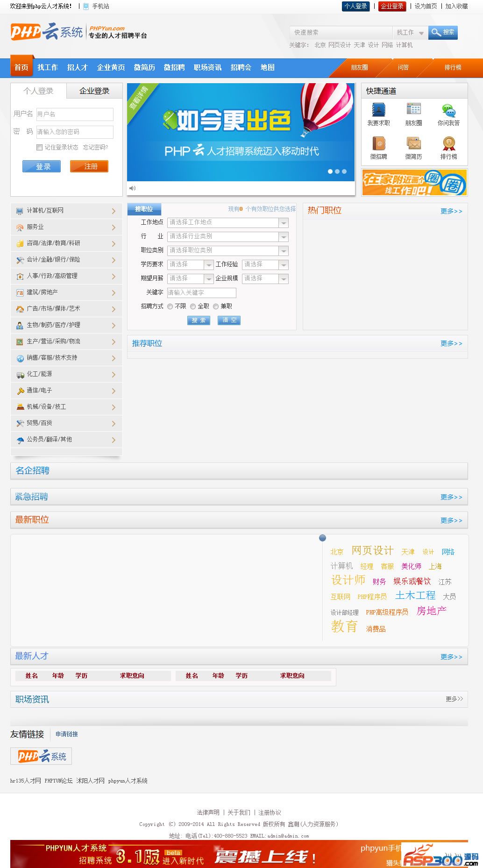This screenshot has height=868, width=483.
Task: Click the PHP云系统 friendly link logo
Action: click(41, 756)
